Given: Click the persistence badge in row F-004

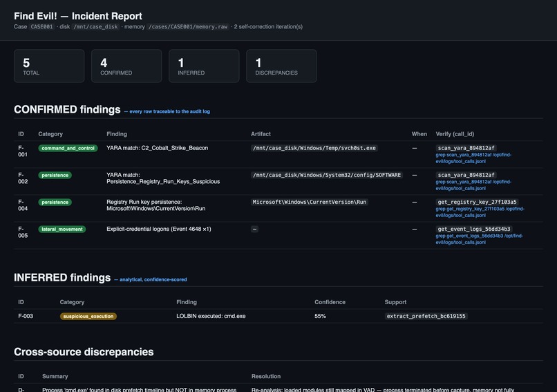Looking at the screenshot, I should [55, 202].
